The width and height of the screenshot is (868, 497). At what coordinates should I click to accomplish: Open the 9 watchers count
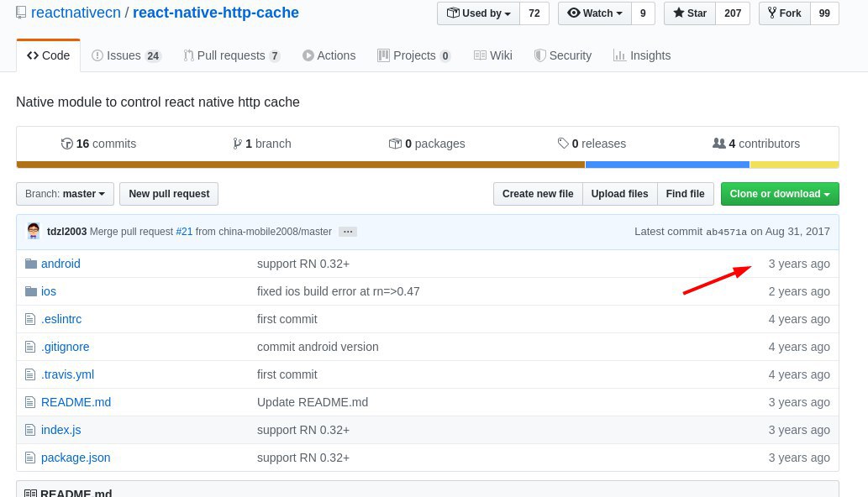click(x=643, y=13)
